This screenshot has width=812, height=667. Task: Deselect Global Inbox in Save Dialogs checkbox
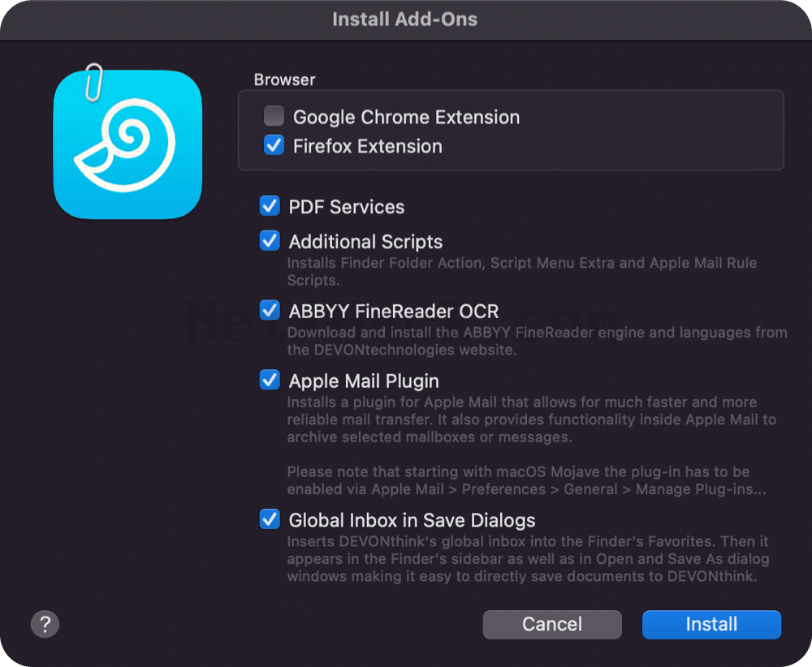tap(270, 519)
